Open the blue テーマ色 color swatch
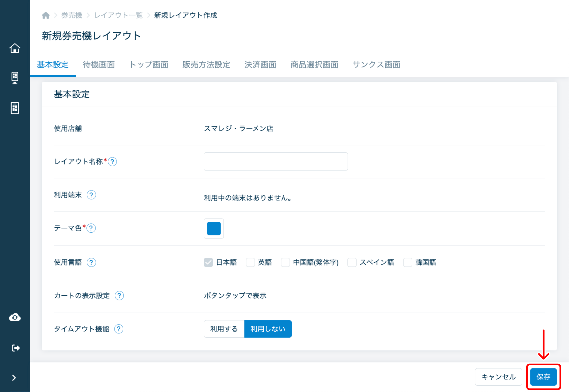Image resolution: width=569 pixels, height=392 pixels. pyautogui.click(x=214, y=228)
